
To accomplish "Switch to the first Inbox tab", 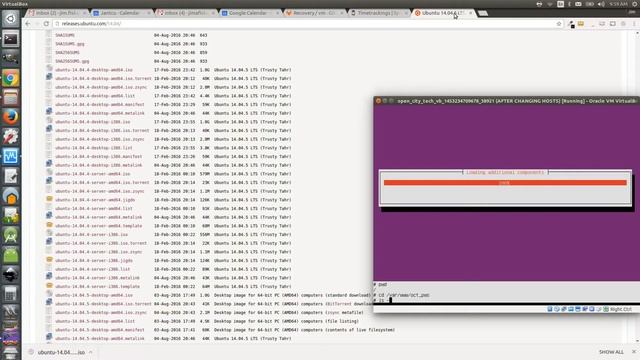I will pyautogui.click(x=57, y=13).
